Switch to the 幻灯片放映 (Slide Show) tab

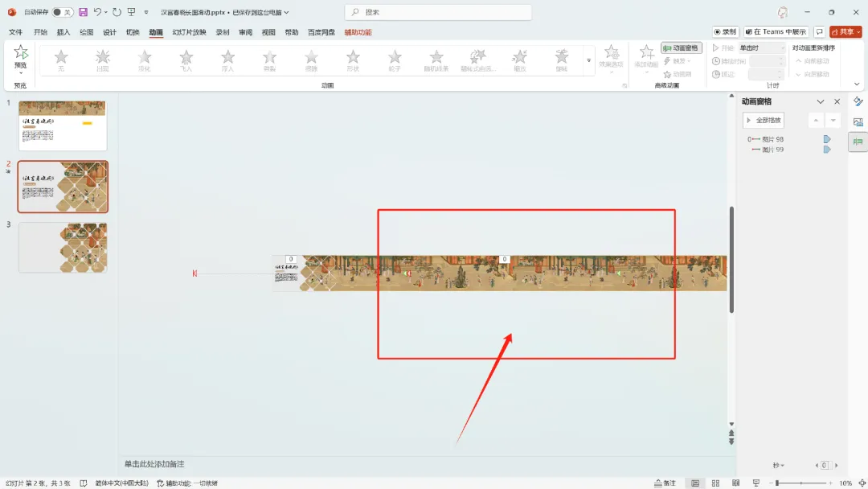click(x=190, y=32)
